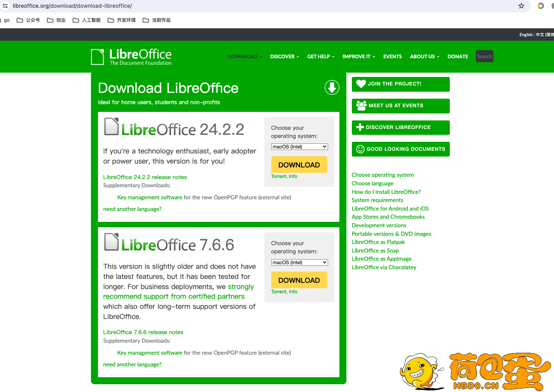The height and width of the screenshot is (392, 554).
Task: Open How do I install LibreOffice link
Action: (x=386, y=192)
